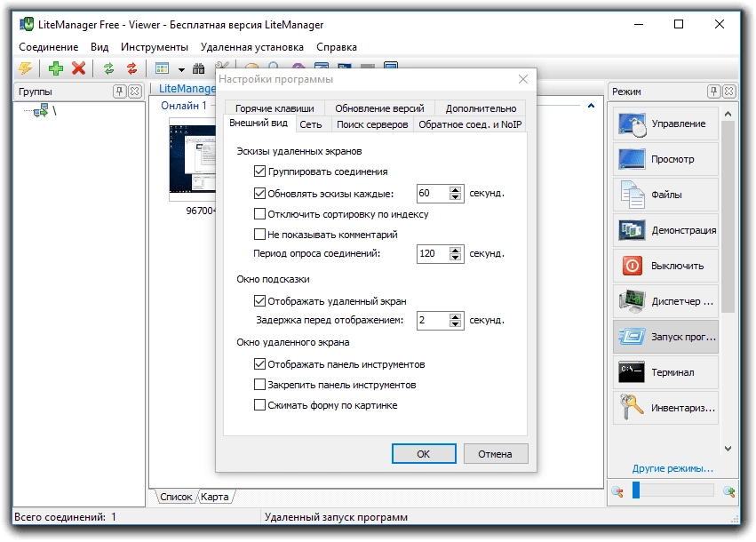Click the lightning quick-connect toolbar icon
Image resolution: width=756 pixels, height=542 pixels.
pyautogui.click(x=26, y=68)
